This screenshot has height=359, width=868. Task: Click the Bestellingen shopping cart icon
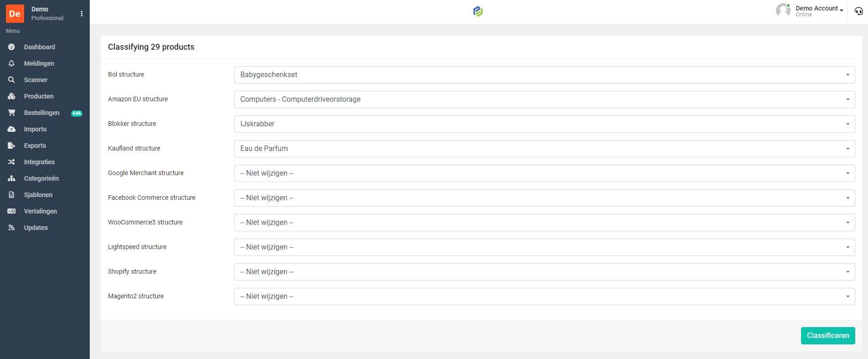[11, 113]
